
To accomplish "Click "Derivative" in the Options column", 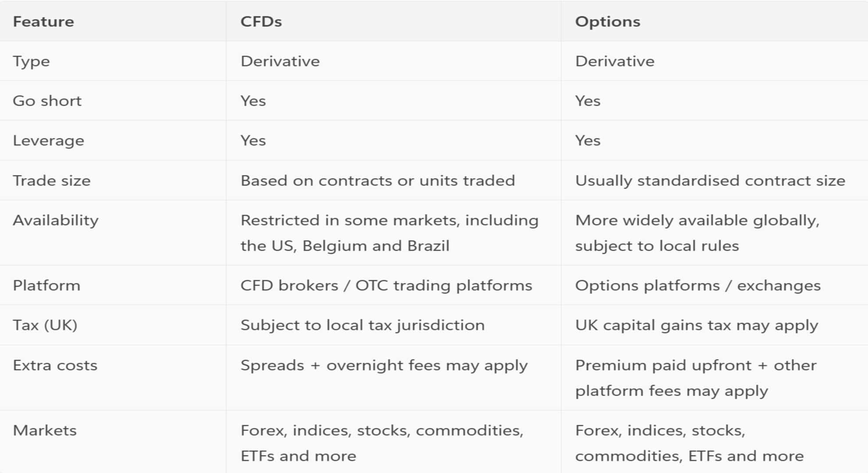I will click(x=615, y=61).
